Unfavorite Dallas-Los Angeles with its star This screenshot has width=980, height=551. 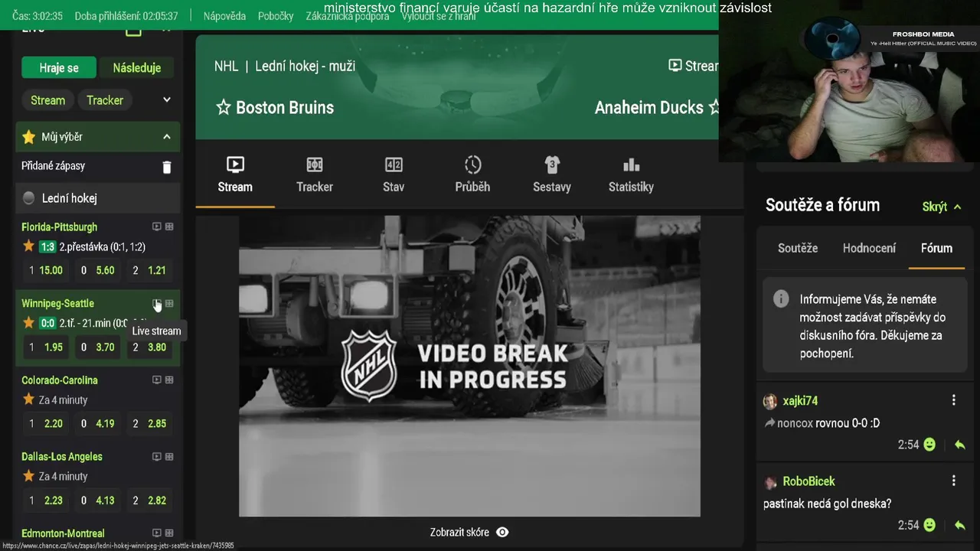(29, 476)
